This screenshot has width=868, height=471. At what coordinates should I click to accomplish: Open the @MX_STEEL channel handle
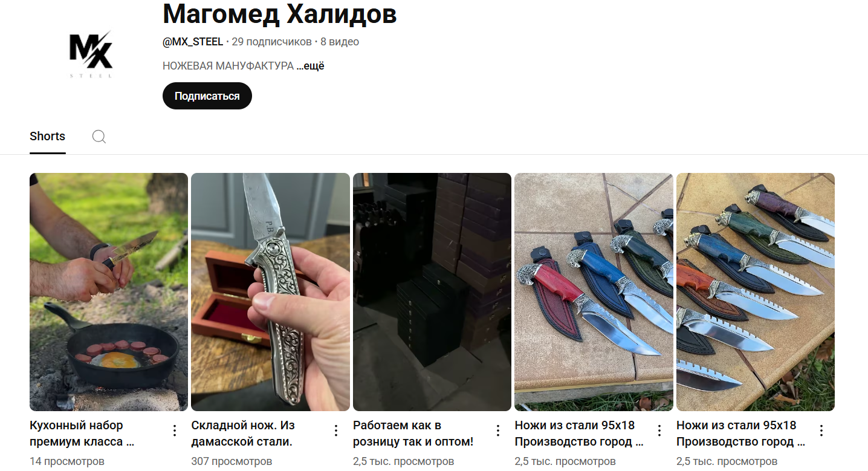[193, 42]
